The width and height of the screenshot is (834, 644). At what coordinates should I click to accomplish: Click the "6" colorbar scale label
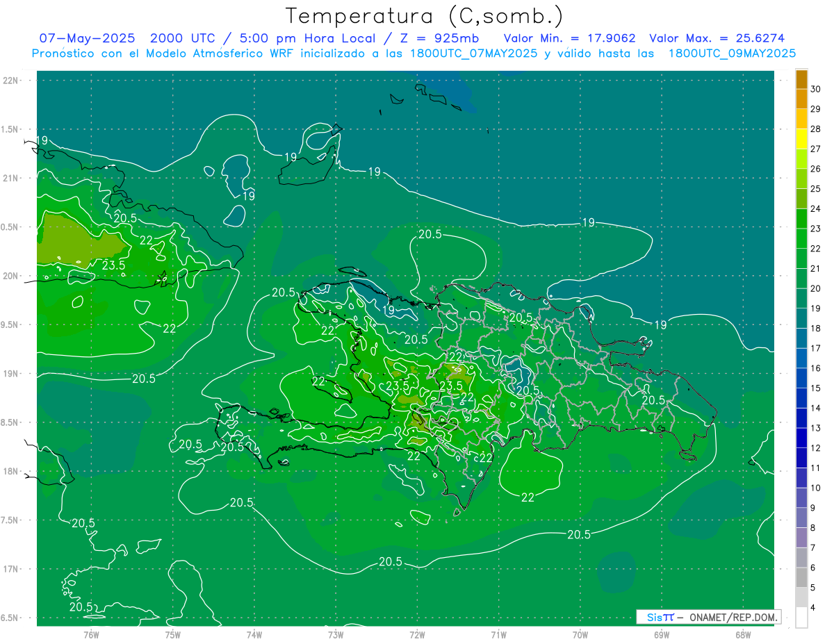[x=814, y=568]
